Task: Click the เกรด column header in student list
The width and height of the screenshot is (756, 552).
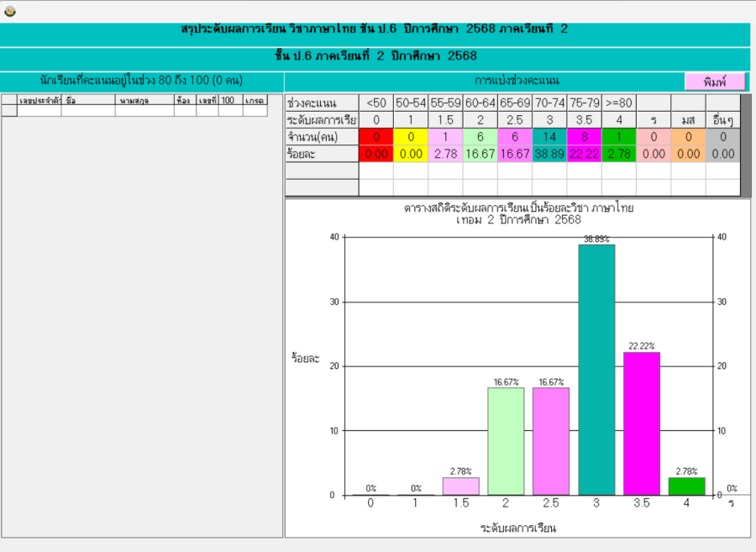Action: click(255, 100)
